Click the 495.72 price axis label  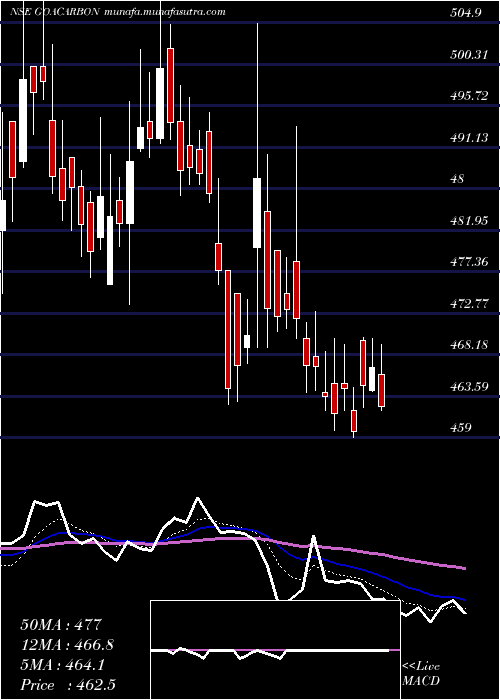click(469, 96)
